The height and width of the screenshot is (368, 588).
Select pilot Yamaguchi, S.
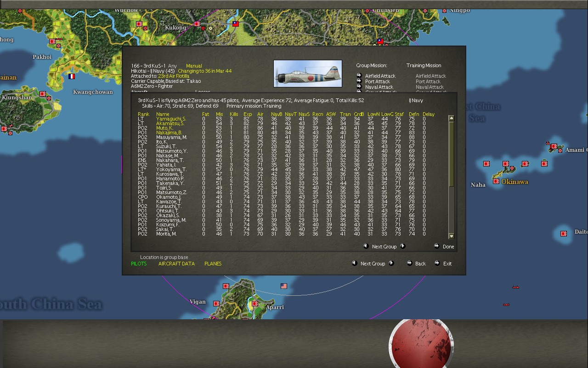click(171, 119)
